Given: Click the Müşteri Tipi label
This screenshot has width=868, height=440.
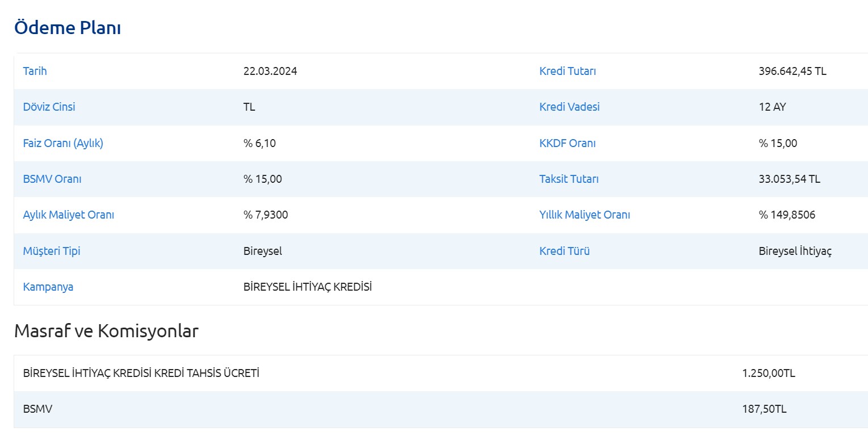Looking at the screenshot, I should [x=51, y=251].
